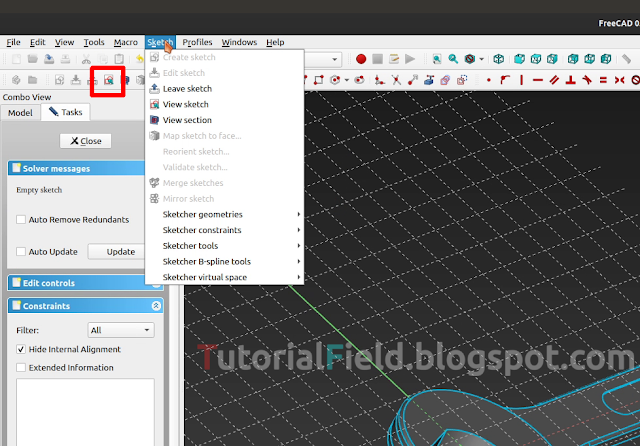Expand Sketcher virtual space submenu
The width and height of the screenshot is (640, 446).
coord(225,277)
